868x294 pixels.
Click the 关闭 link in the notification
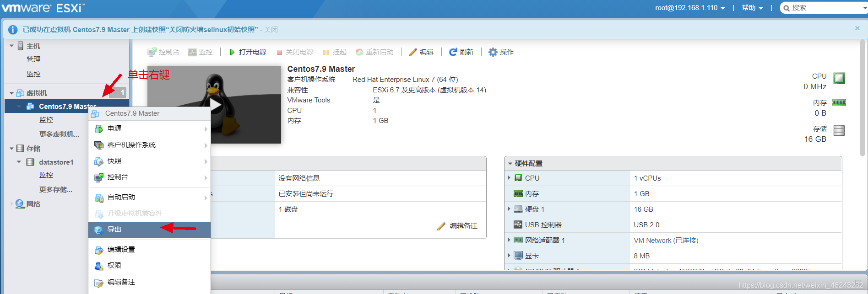(x=271, y=30)
